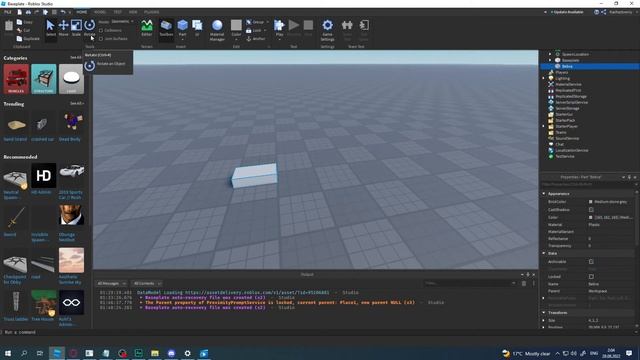This screenshot has height=360, width=640.
Task: Click the BrickColor swatch in Properties
Action: click(591, 202)
